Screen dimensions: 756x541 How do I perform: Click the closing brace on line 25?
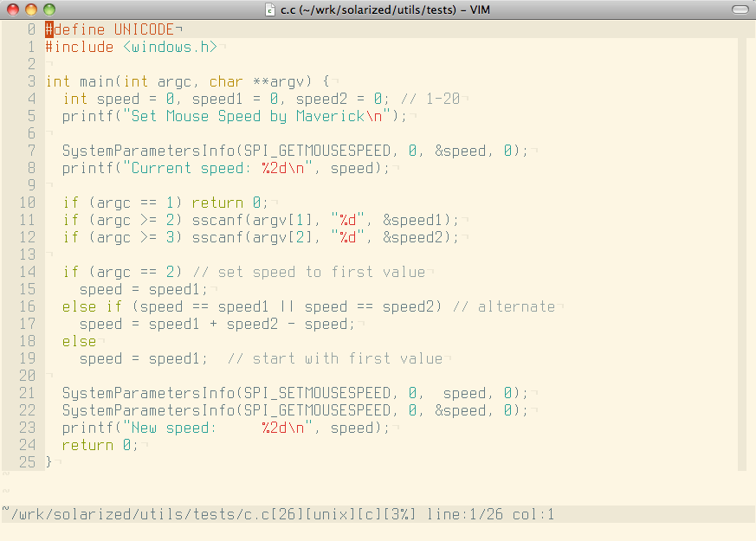(x=49, y=462)
